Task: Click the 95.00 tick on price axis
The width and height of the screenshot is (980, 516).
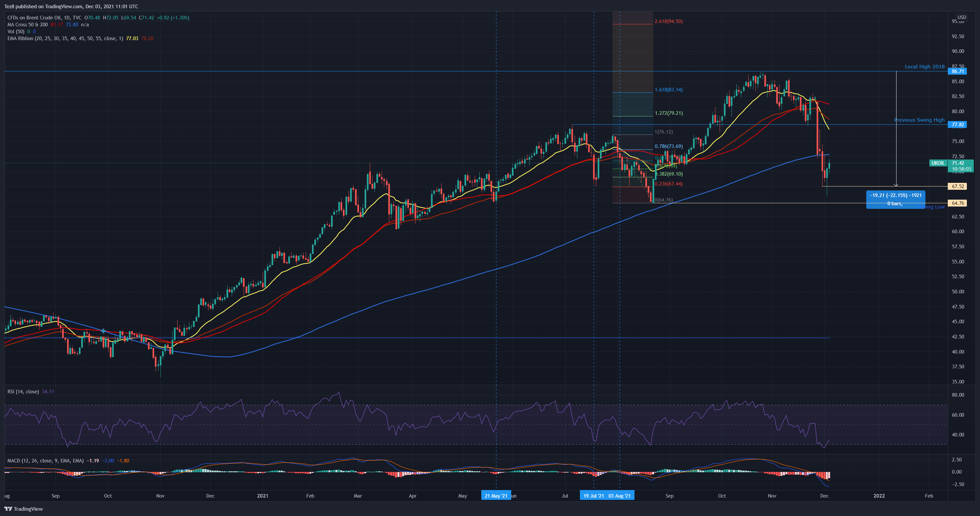Action: tap(958, 22)
